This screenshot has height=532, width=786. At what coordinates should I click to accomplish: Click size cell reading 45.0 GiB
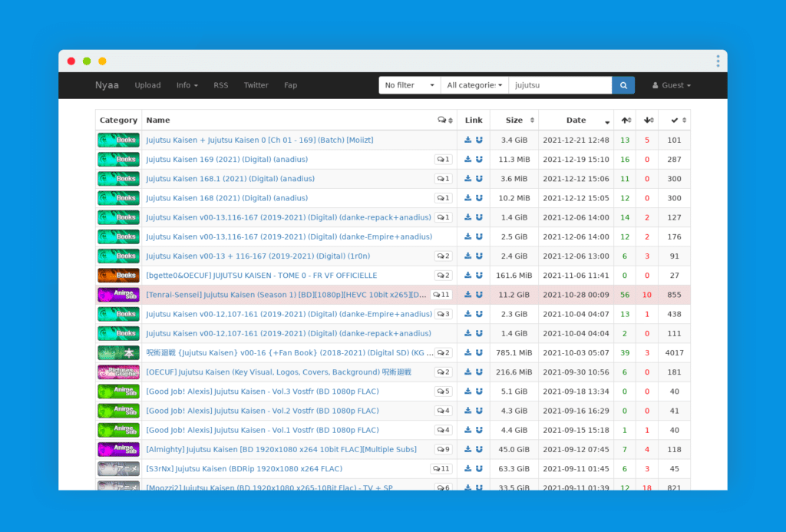coord(514,449)
